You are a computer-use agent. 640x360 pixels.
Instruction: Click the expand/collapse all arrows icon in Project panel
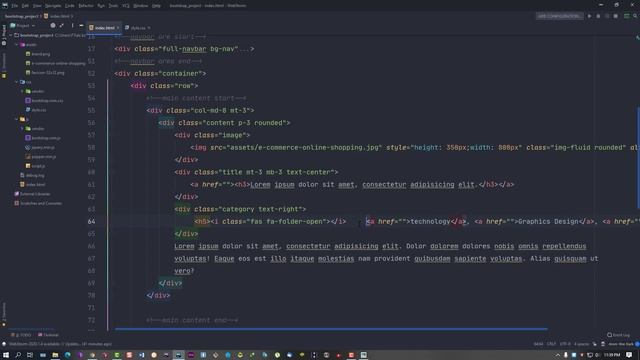pyautogui.click(x=62, y=25)
